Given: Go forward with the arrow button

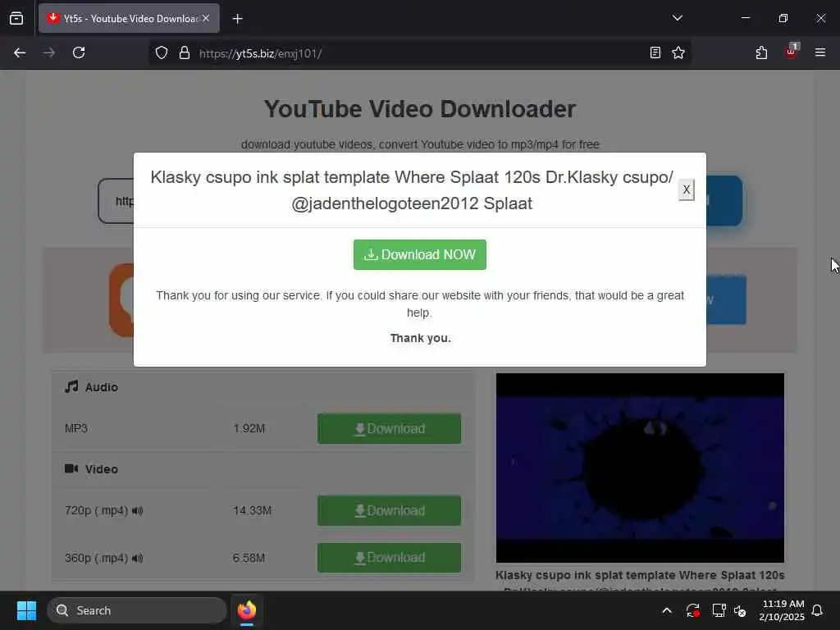Looking at the screenshot, I should 49,53.
